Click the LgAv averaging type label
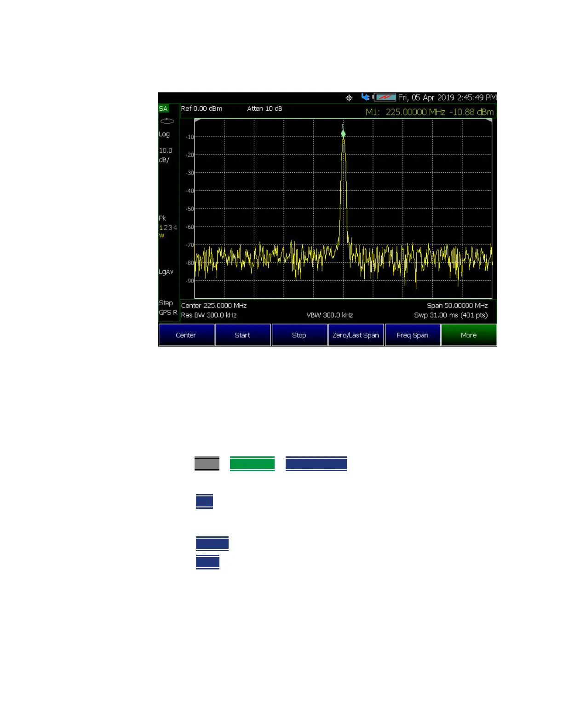The width and height of the screenshot is (563, 728). (166, 272)
